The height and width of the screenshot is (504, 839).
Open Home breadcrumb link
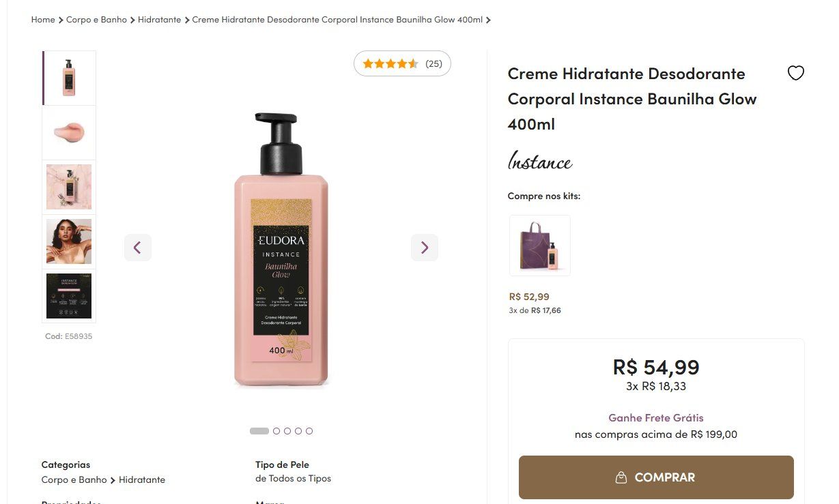coord(43,20)
